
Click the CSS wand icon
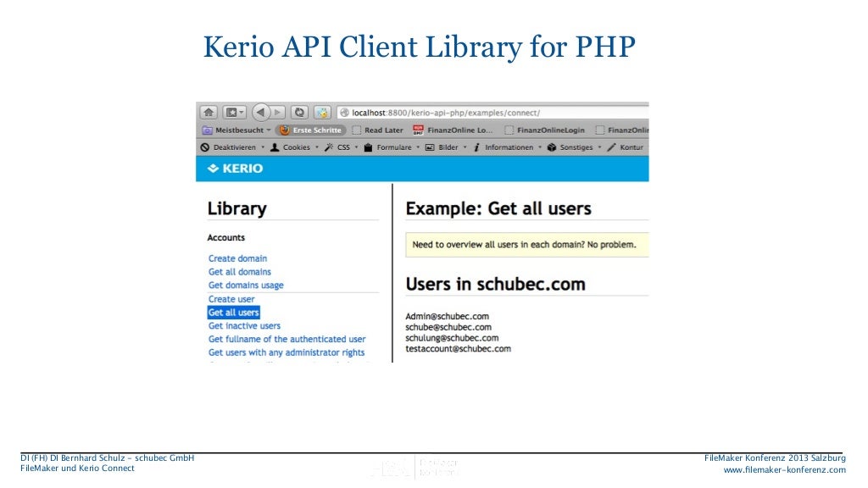click(329, 147)
